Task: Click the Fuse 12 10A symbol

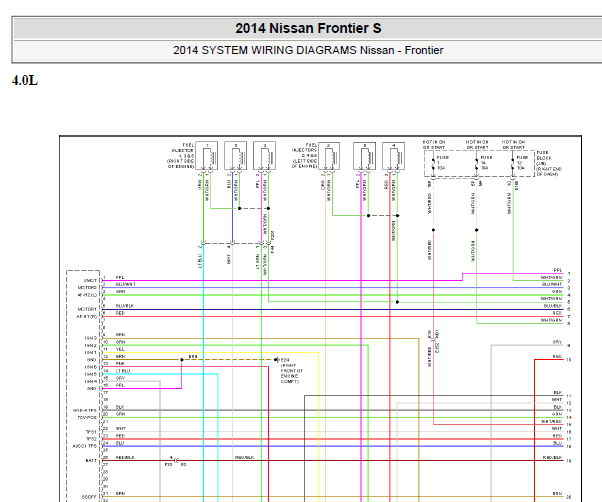Action: (x=513, y=163)
